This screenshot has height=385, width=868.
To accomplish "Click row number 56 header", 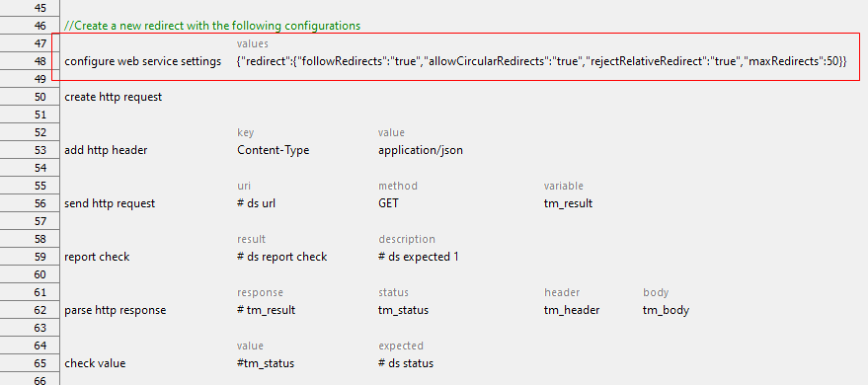I will (x=29, y=203).
